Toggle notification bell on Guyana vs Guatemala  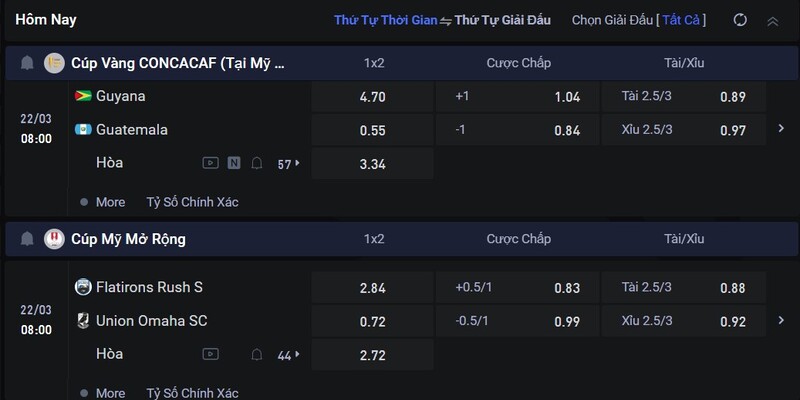point(257,163)
